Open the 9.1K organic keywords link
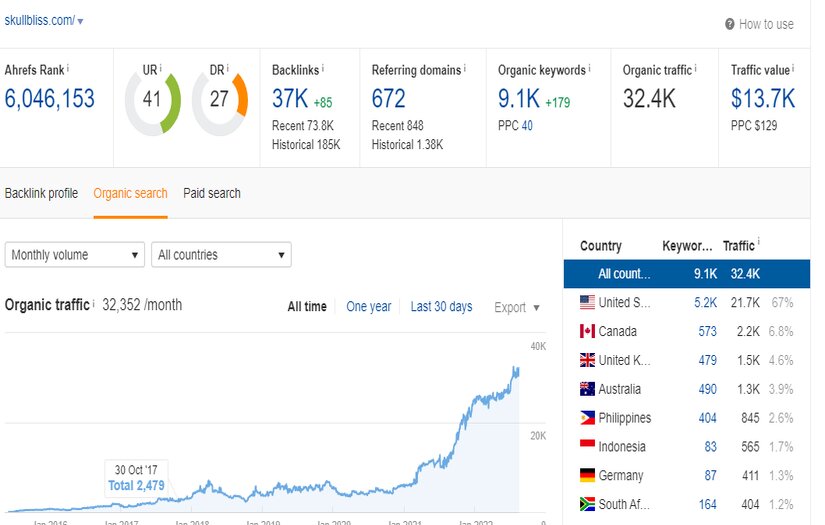Viewport: 825px width, 525px height. 519,98
